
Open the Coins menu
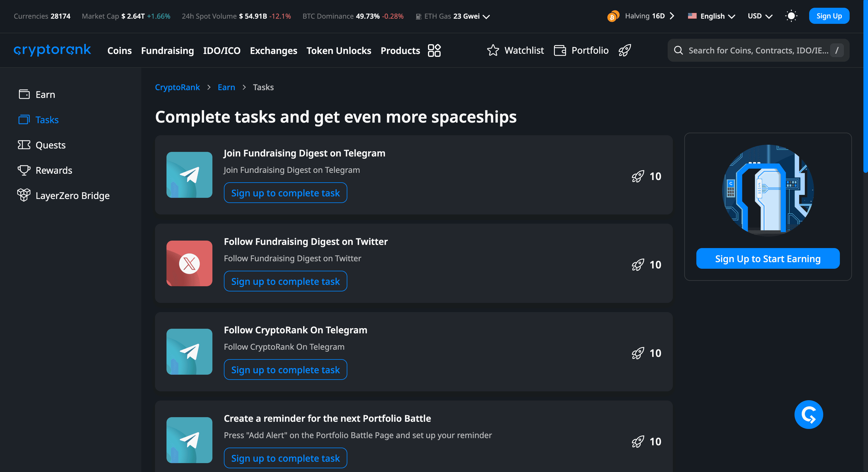pyautogui.click(x=119, y=51)
